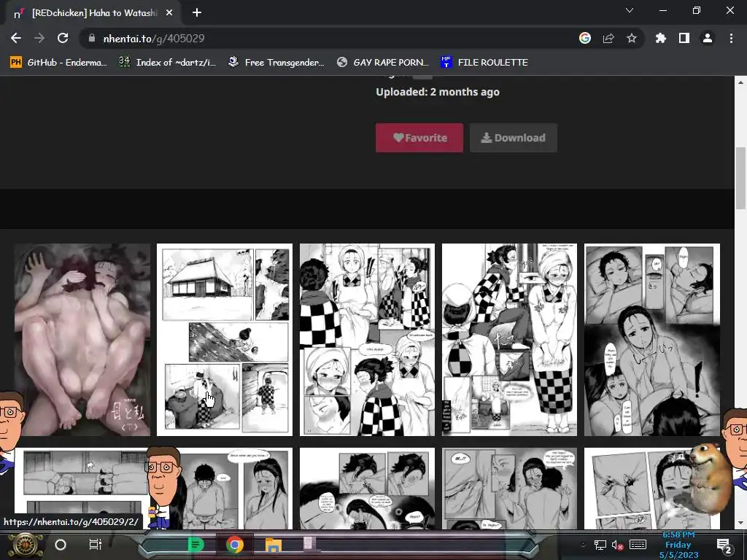
Task: Switch to Chrome in the taskbar
Action: point(234,544)
